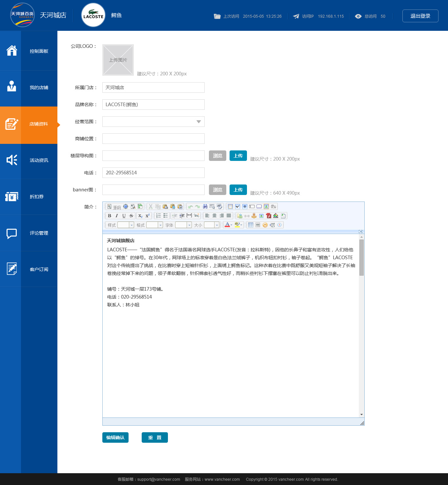Image resolution: width=448 pixels, height=485 pixels.
Task: Open the 经营范围 dropdown
Action: pyautogui.click(x=153, y=122)
